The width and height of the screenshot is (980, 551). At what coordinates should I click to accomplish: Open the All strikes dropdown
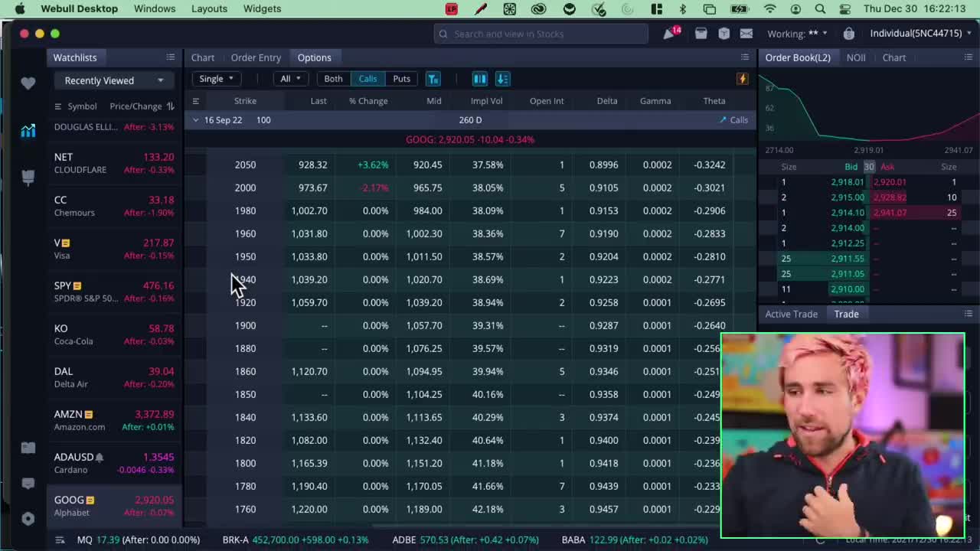(x=291, y=79)
